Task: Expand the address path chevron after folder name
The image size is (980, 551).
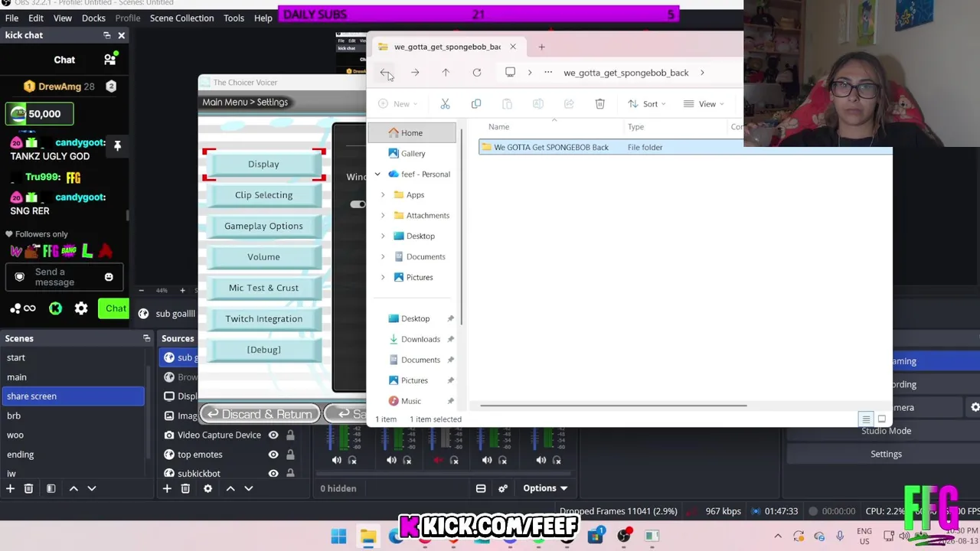Action: (x=701, y=73)
